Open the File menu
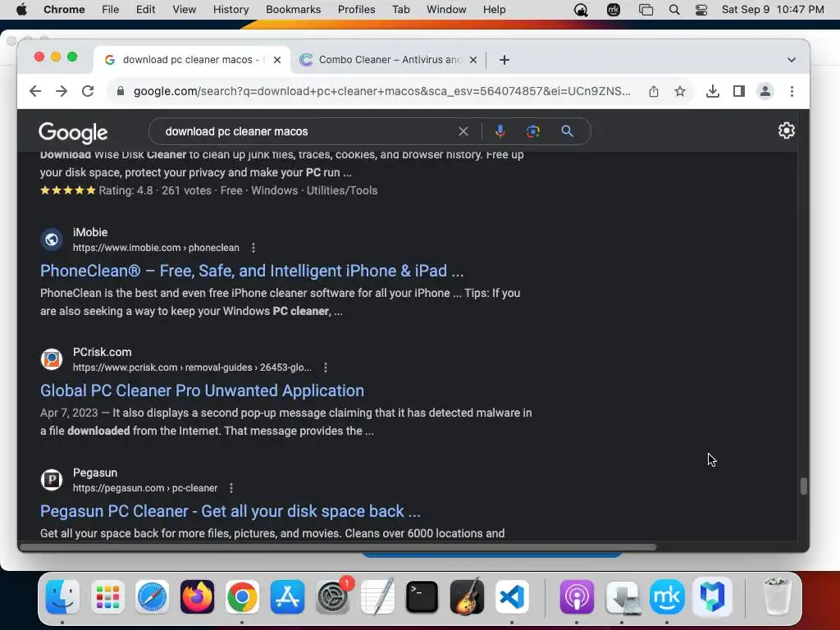 click(111, 10)
